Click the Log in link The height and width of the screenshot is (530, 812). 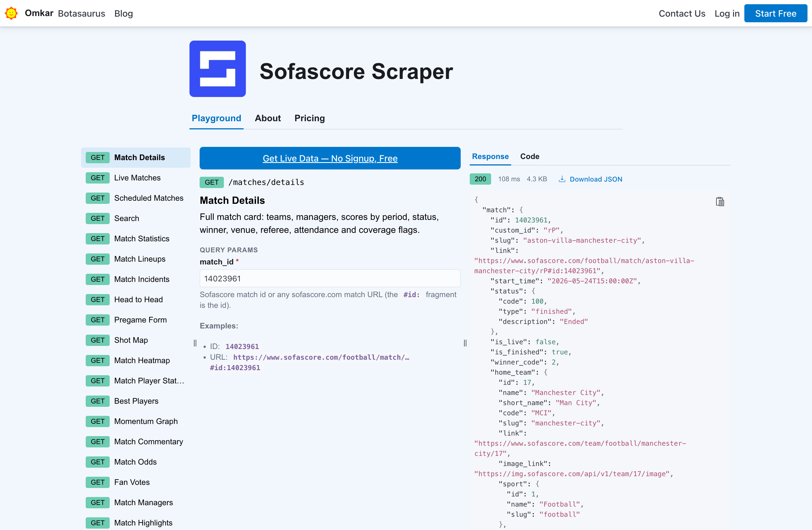pyautogui.click(x=727, y=13)
